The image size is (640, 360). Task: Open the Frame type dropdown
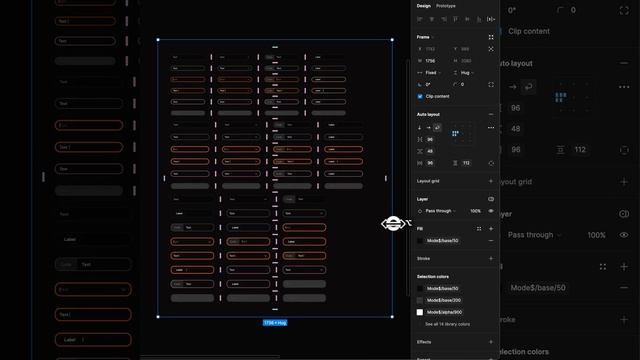(425, 37)
